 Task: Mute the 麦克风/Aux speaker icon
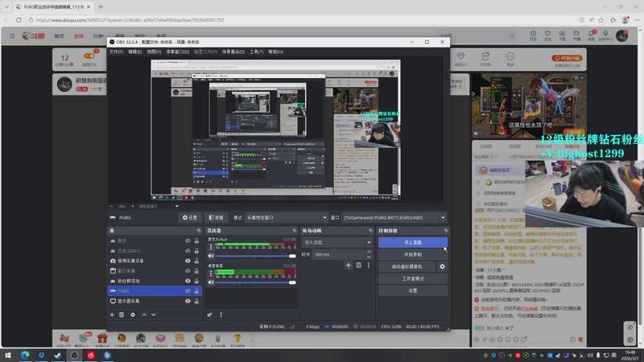point(211,256)
